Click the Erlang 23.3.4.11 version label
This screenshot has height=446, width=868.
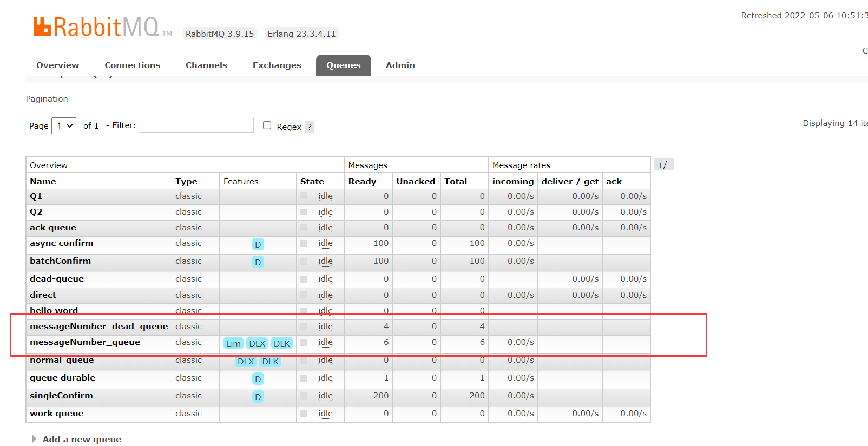tap(302, 34)
